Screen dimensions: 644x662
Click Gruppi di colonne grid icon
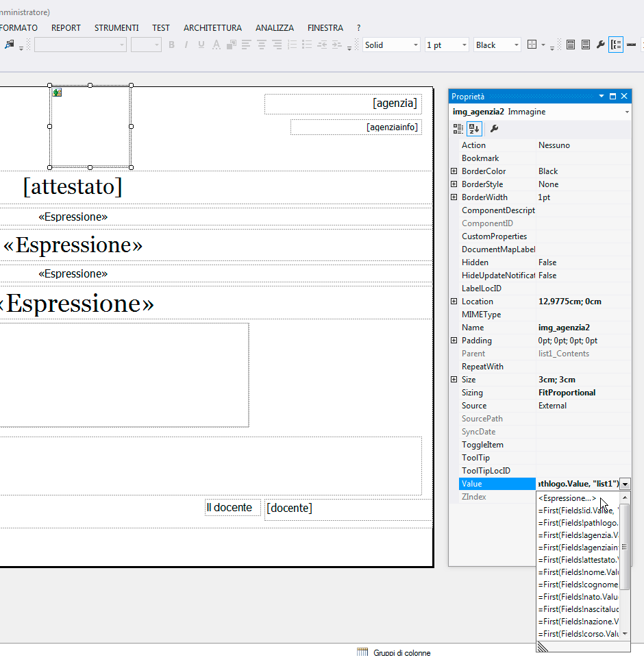coord(362,652)
